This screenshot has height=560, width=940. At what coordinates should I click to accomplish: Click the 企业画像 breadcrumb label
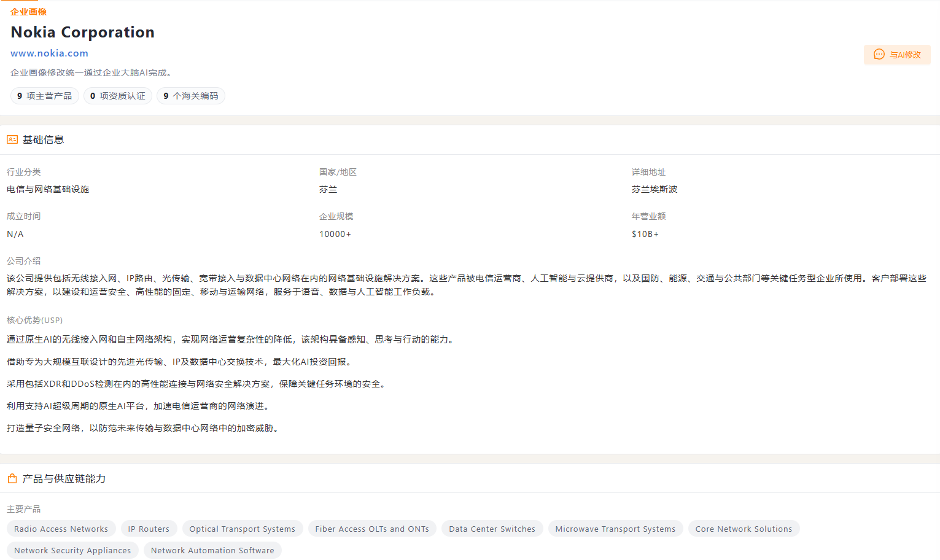[28, 12]
